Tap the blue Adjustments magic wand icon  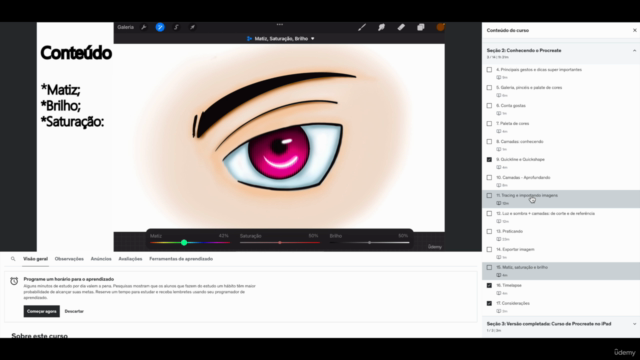point(160,27)
